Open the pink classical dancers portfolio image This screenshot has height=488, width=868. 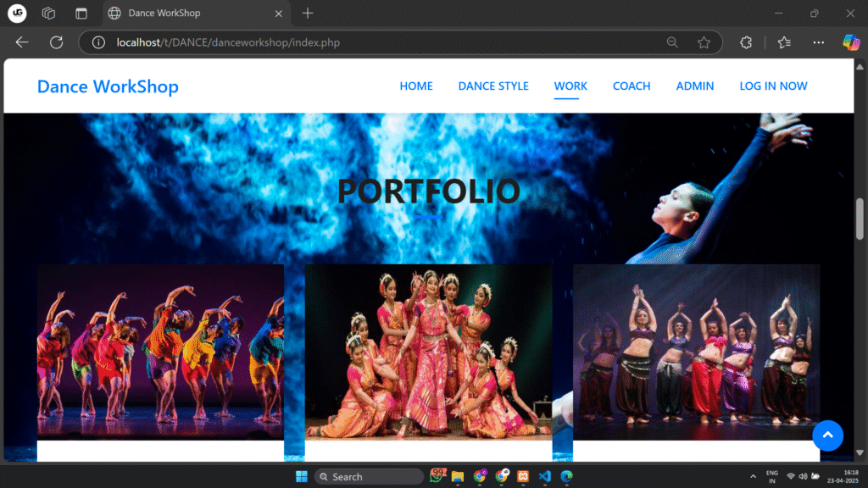tap(428, 352)
